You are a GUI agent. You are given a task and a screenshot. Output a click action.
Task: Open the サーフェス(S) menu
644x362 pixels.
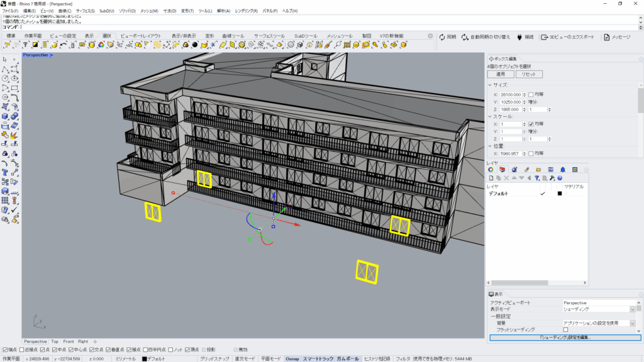click(x=85, y=11)
